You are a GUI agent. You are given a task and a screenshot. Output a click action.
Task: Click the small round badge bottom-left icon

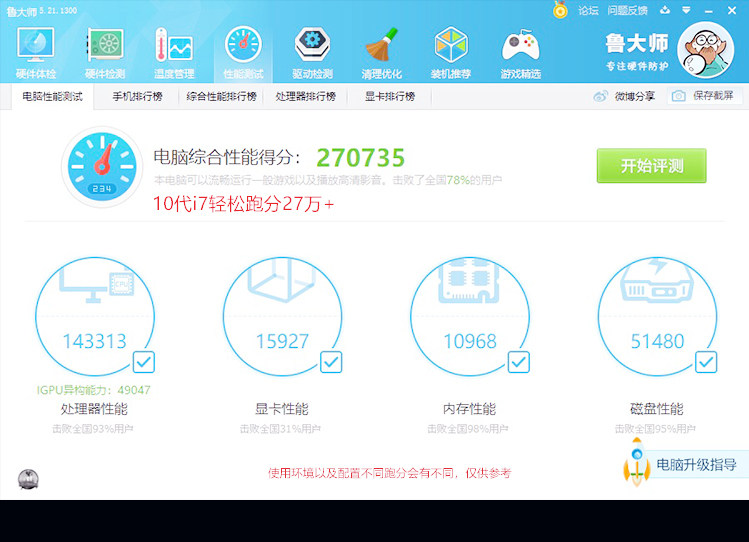[x=28, y=479]
